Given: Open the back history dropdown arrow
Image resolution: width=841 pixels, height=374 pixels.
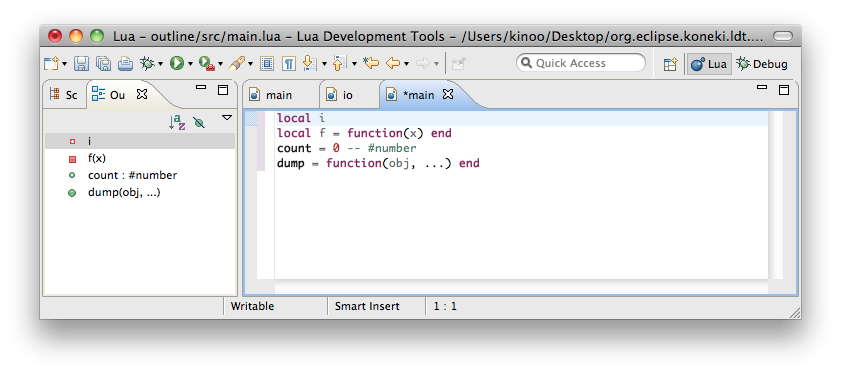Looking at the screenshot, I should pyautogui.click(x=406, y=64).
